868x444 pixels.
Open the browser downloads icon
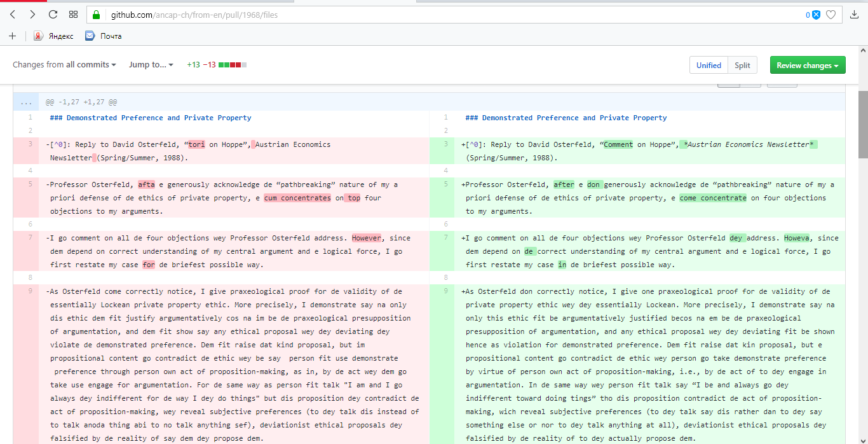tap(855, 15)
